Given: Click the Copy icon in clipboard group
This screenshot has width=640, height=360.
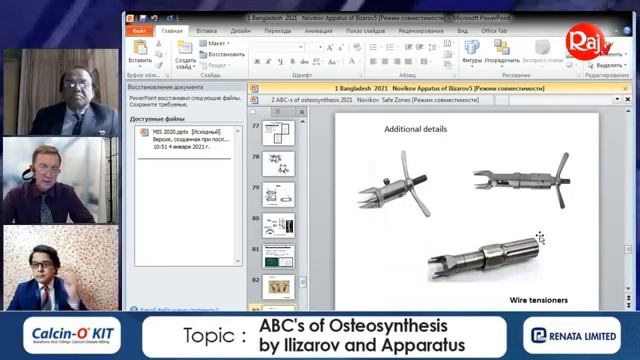Looking at the screenshot, I should click(158, 54).
